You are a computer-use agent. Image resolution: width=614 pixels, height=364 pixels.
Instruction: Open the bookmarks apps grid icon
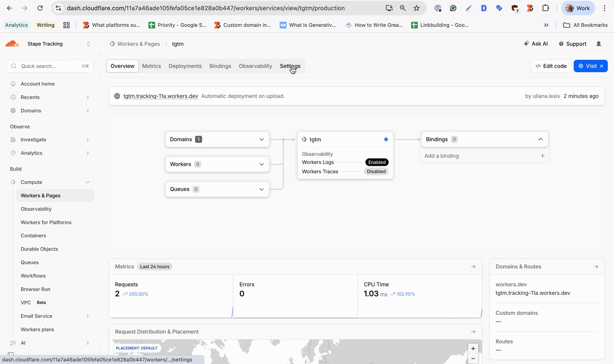tap(66, 25)
